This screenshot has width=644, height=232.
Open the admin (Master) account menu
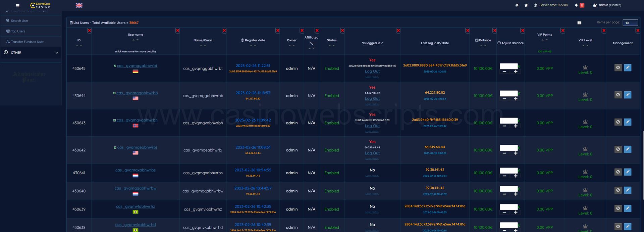[607, 5]
